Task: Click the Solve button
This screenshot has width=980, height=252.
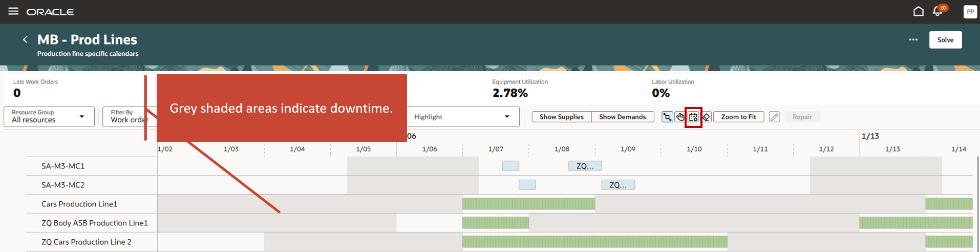Action: pos(946,39)
